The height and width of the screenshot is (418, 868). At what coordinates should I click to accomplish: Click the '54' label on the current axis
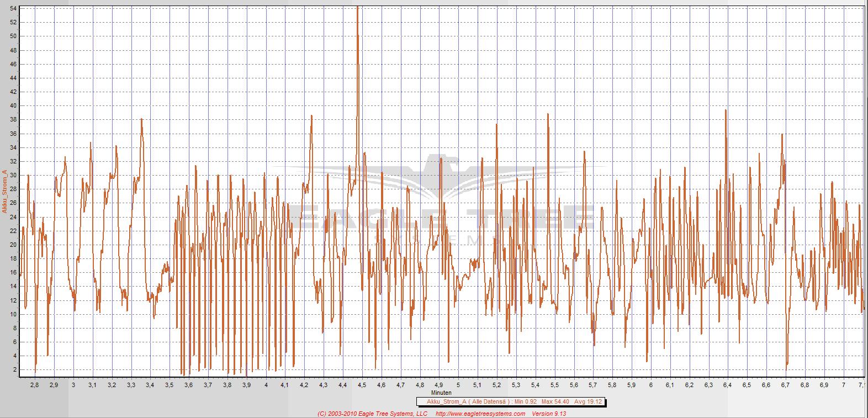point(14,9)
